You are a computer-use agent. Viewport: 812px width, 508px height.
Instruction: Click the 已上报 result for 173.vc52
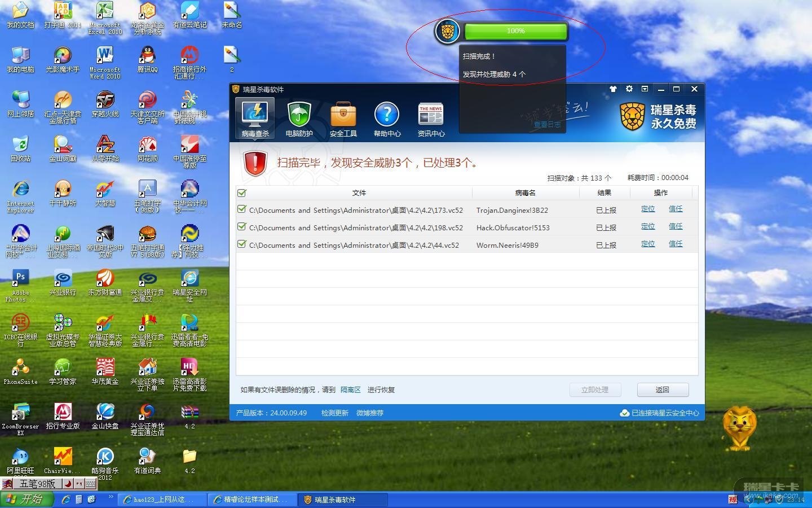606,211
